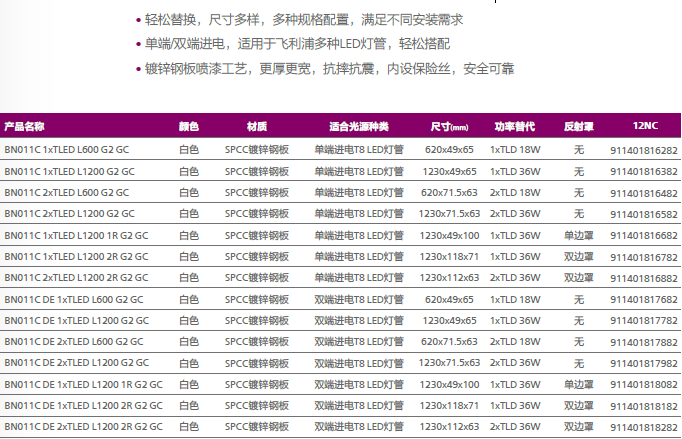Select 12NC code 911401816382
This screenshot has width=682, height=439.
pyautogui.click(x=644, y=171)
